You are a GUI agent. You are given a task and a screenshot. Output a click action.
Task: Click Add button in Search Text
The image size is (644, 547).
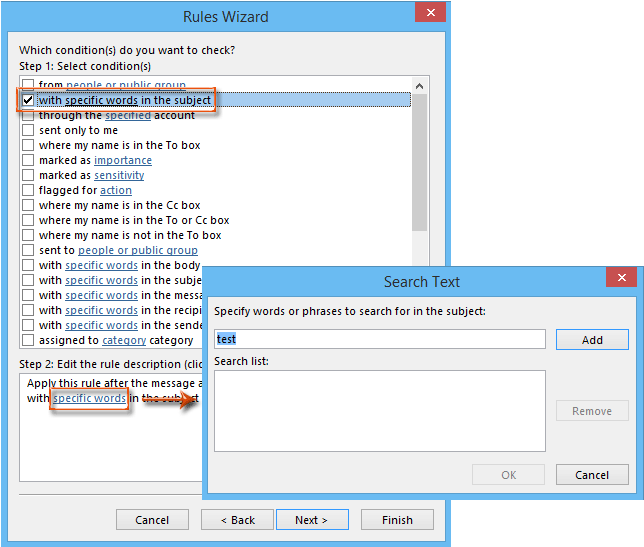click(x=592, y=340)
